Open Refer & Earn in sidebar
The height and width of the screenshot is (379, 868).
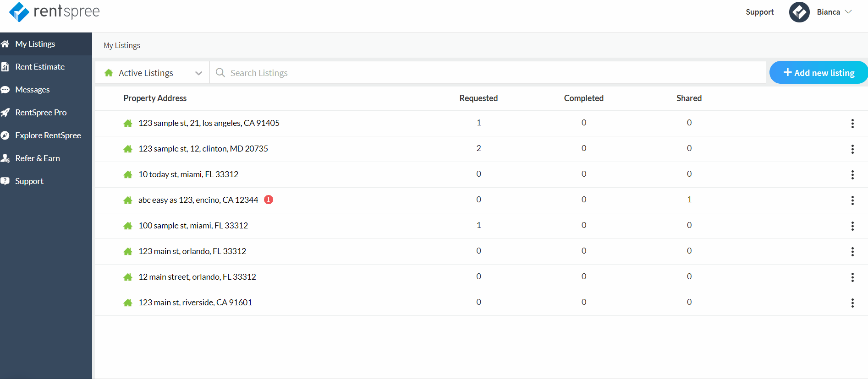[x=46, y=158]
